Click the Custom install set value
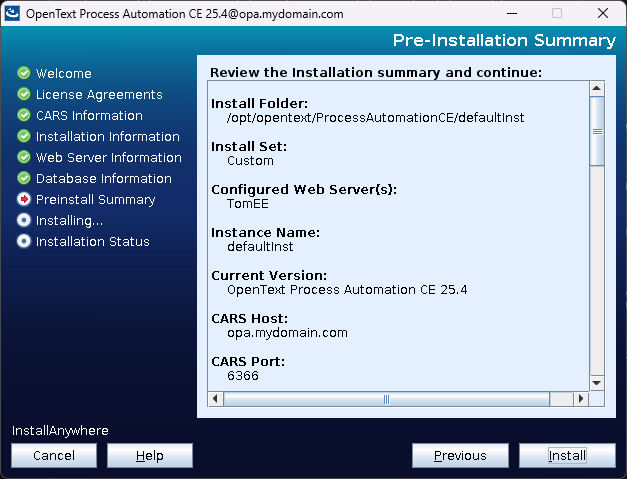This screenshot has height=479, width=627. [x=250, y=161]
